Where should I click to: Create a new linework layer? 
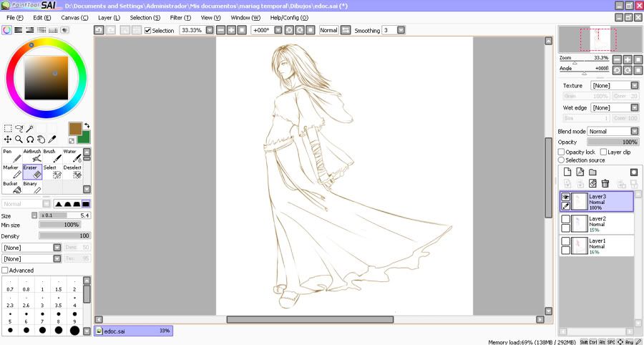coord(580,172)
